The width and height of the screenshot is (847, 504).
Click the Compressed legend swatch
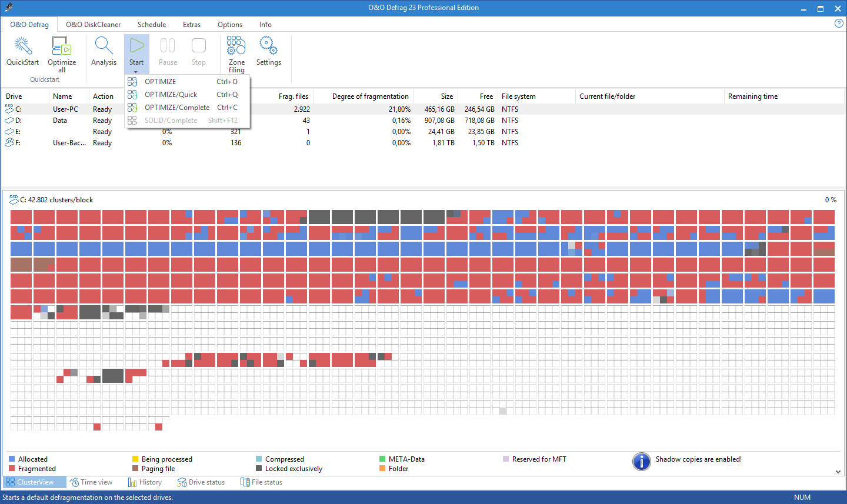pyautogui.click(x=259, y=459)
